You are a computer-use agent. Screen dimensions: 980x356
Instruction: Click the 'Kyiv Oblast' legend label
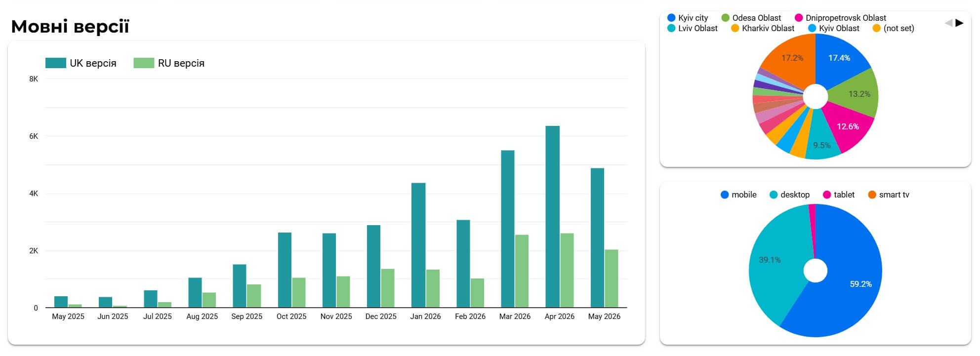[839, 28]
